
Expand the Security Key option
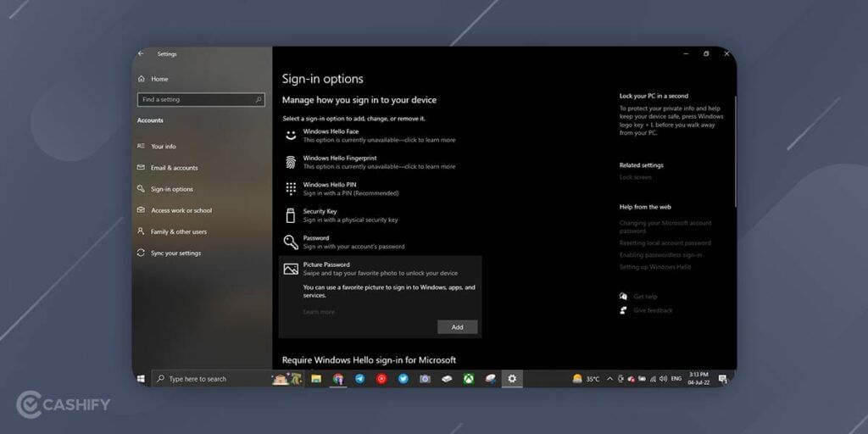[x=381, y=215]
